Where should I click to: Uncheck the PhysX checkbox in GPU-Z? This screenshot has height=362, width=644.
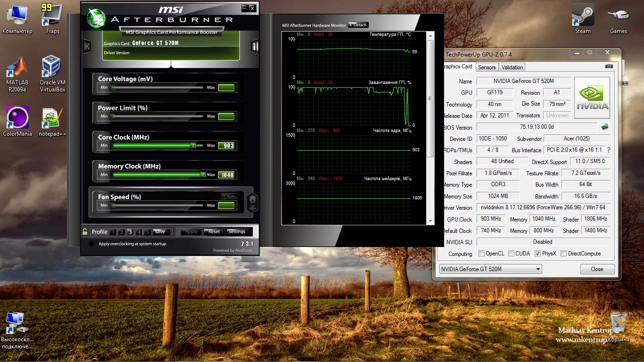coord(537,253)
